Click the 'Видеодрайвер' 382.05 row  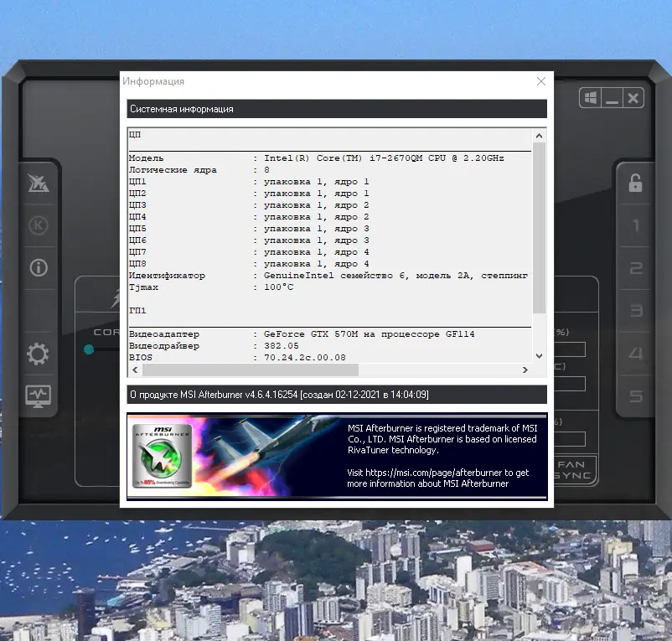tap(214, 346)
